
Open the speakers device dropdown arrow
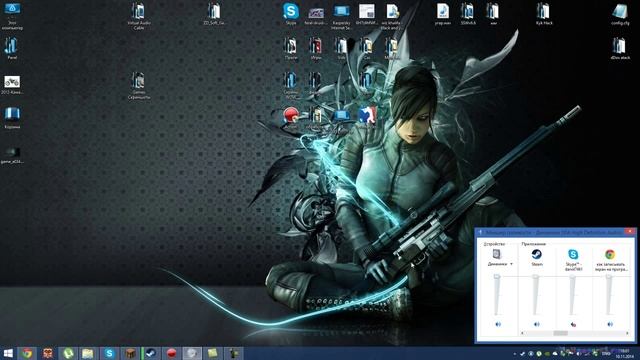pos(511,264)
